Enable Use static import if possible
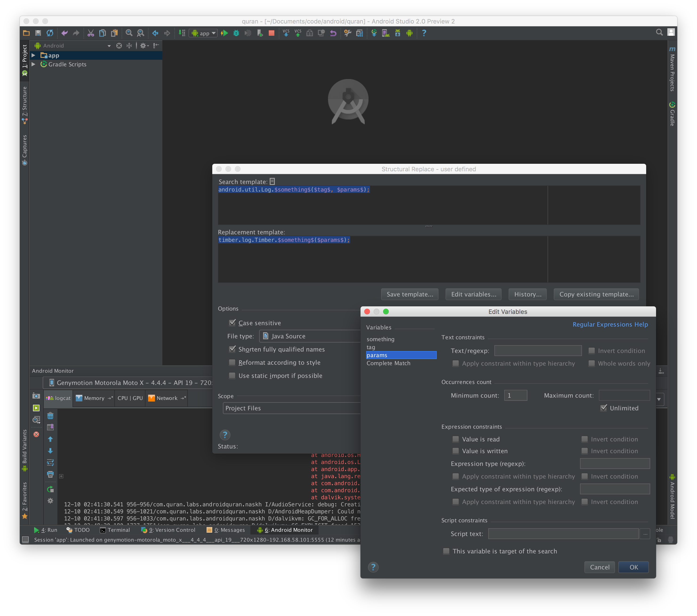697x616 pixels. (232, 375)
